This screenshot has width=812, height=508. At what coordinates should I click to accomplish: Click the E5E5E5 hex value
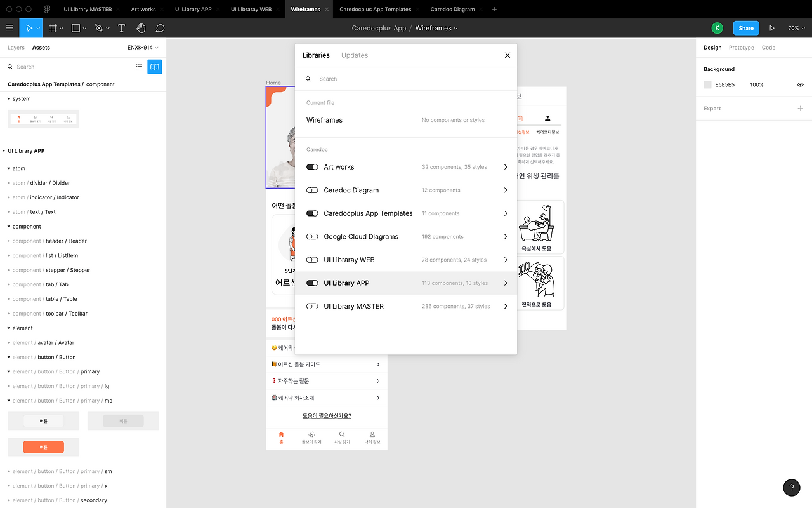725,84
